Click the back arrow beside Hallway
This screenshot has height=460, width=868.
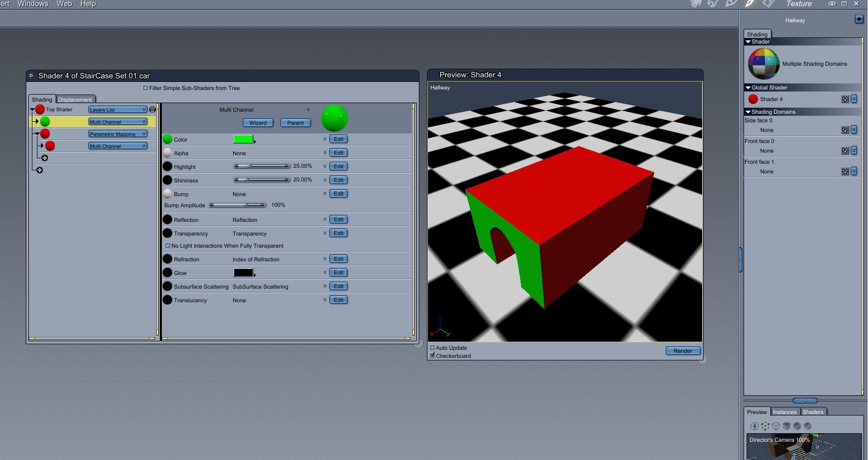[859, 19]
